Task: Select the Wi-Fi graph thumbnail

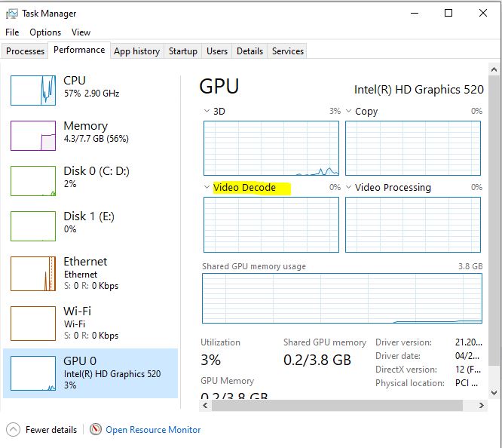Action: point(33,322)
